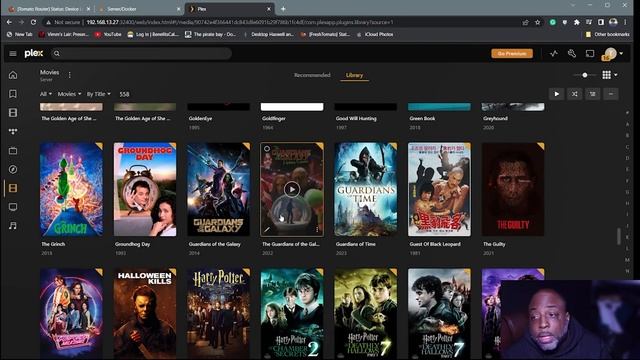
Task: Open the film strip sidebar icon below Watchlist
Action: point(13,113)
